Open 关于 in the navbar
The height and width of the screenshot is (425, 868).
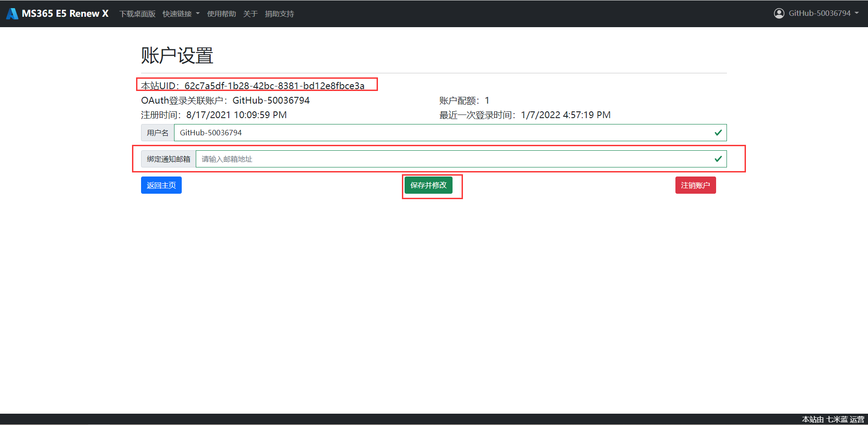[x=250, y=14]
